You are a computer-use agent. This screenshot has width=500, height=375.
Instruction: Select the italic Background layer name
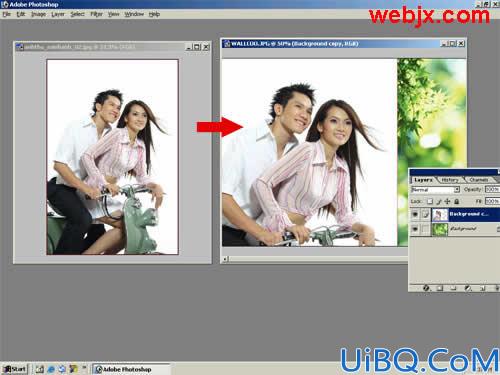(463, 229)
